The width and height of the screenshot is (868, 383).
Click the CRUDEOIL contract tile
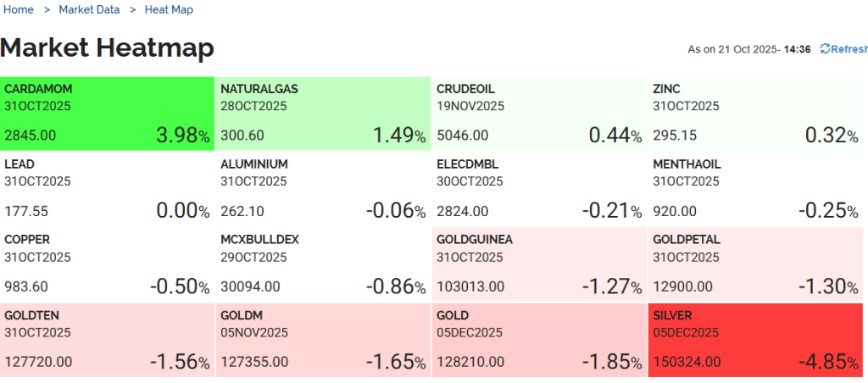(x=539, y=113)
